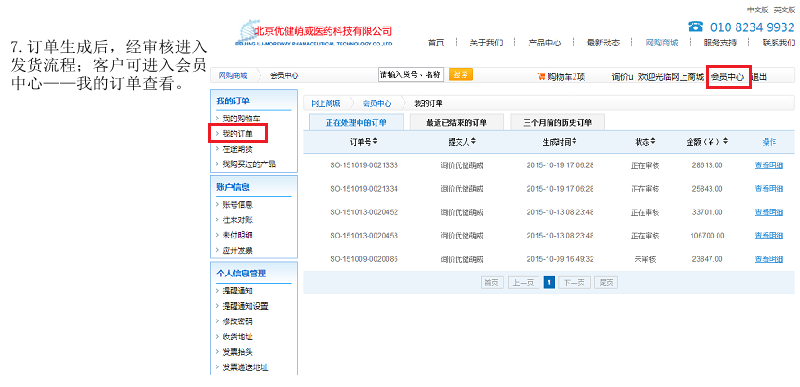
Task: Open 产品中心 in the top navigation
Action: coord(545,43)
